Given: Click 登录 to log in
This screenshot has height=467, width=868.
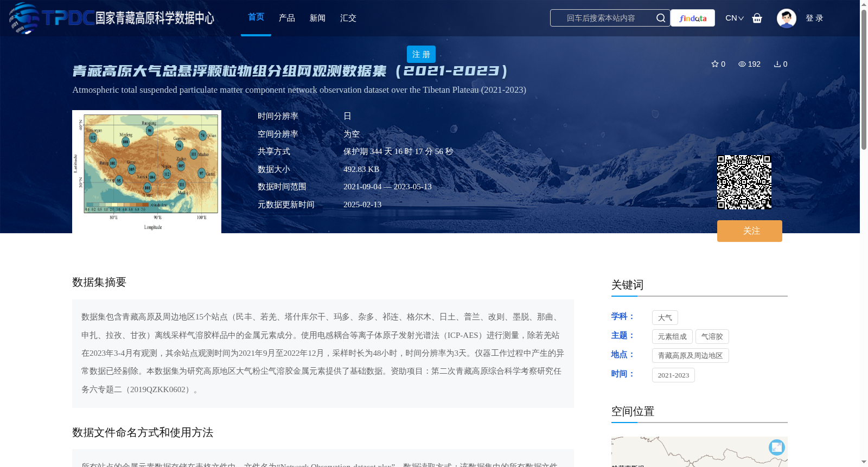Looking at the screenshot, I should point(814,18).
